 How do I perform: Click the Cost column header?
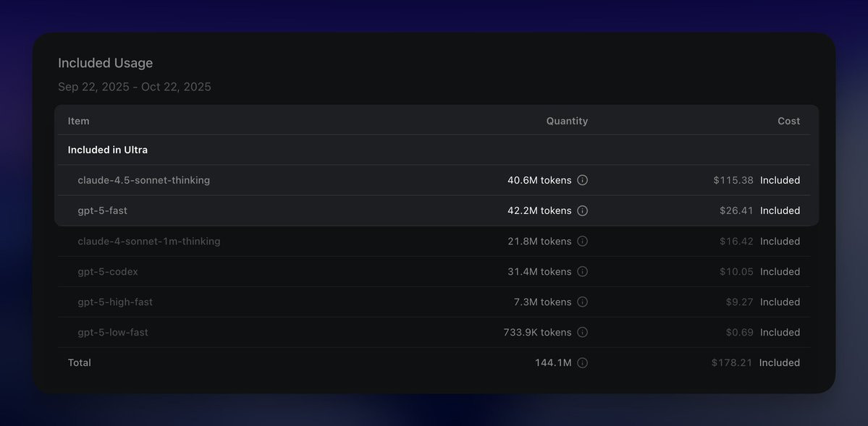(x=789, y=121)
